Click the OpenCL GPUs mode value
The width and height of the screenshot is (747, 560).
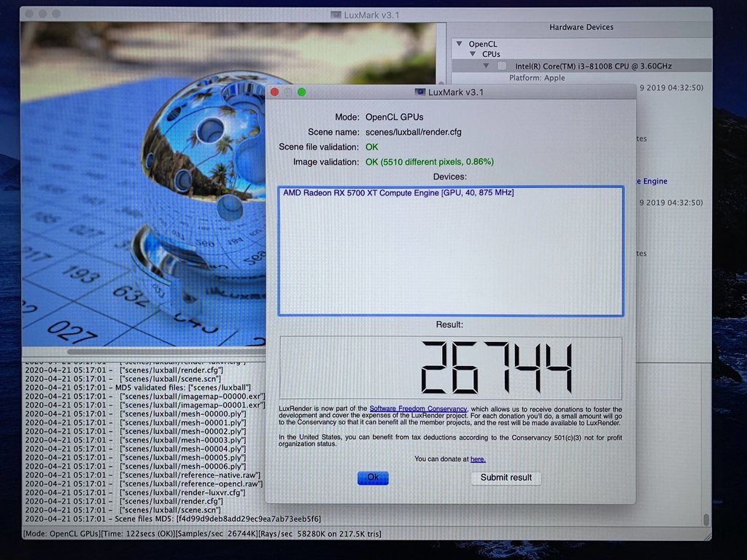click(x=394, y=117)
